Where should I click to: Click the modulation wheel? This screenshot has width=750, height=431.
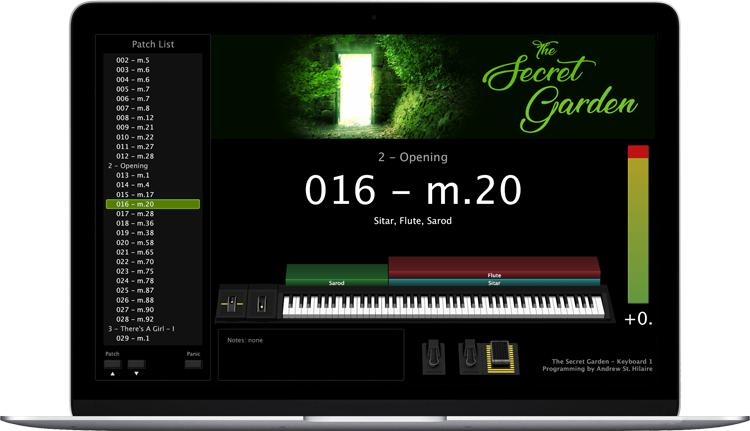(x=262, y=303)
